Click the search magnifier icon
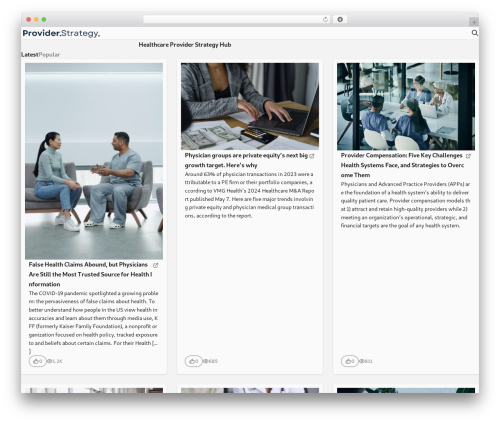The width and height of the screenshot is (500, 423). coord(475,33)
